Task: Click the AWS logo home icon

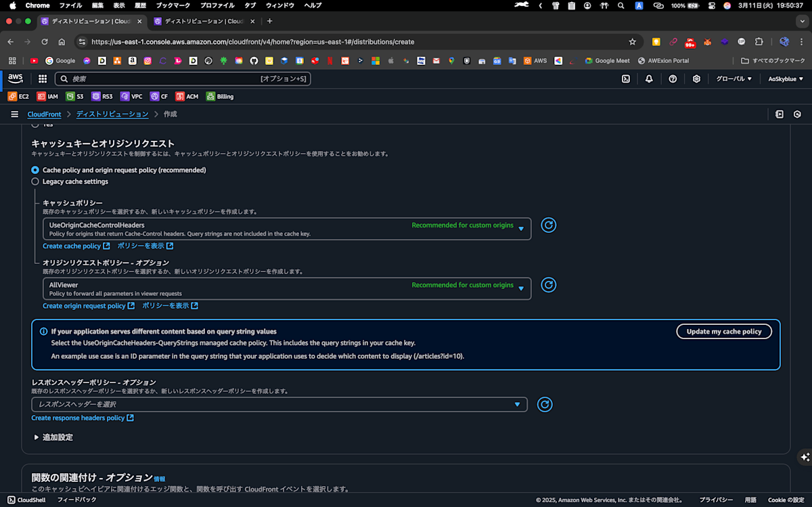Action: [16, 79]
